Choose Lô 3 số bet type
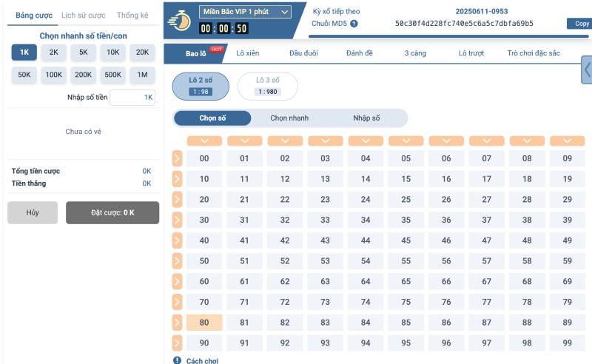Screen dimensions: 592x364 point(267,86)
